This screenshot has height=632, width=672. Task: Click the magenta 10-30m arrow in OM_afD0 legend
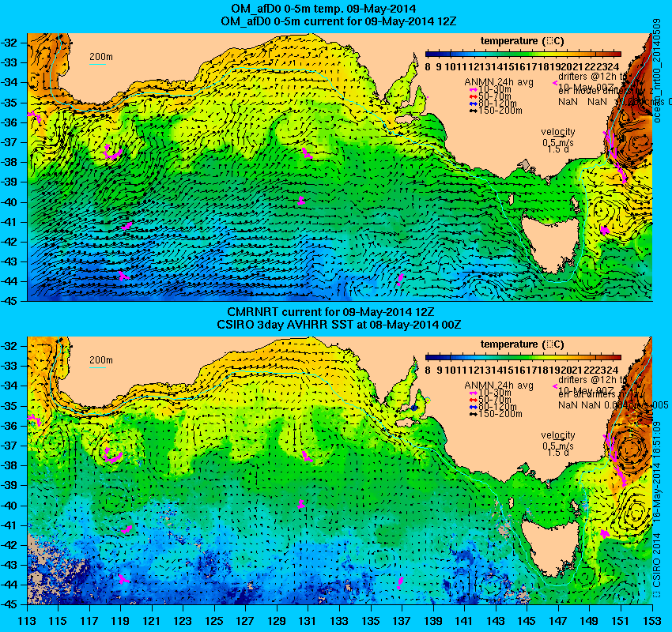[x=473, y=90]
